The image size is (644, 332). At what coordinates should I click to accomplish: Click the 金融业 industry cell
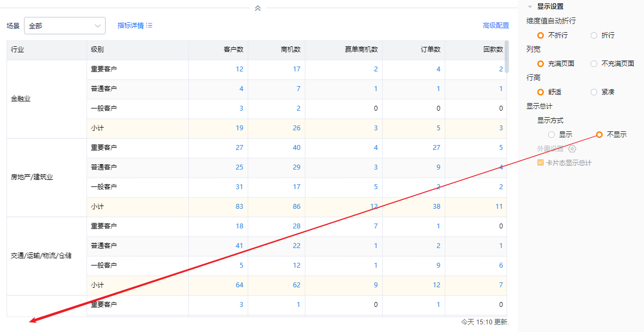coord(22,99)
